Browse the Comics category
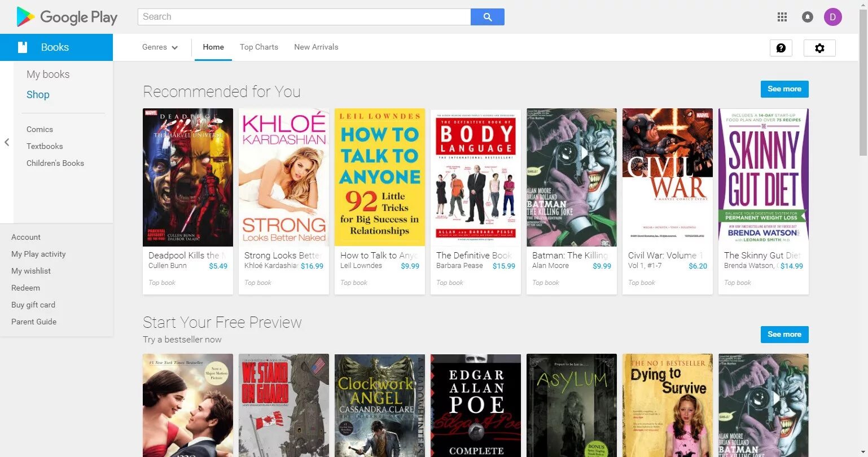 (40, 129)
